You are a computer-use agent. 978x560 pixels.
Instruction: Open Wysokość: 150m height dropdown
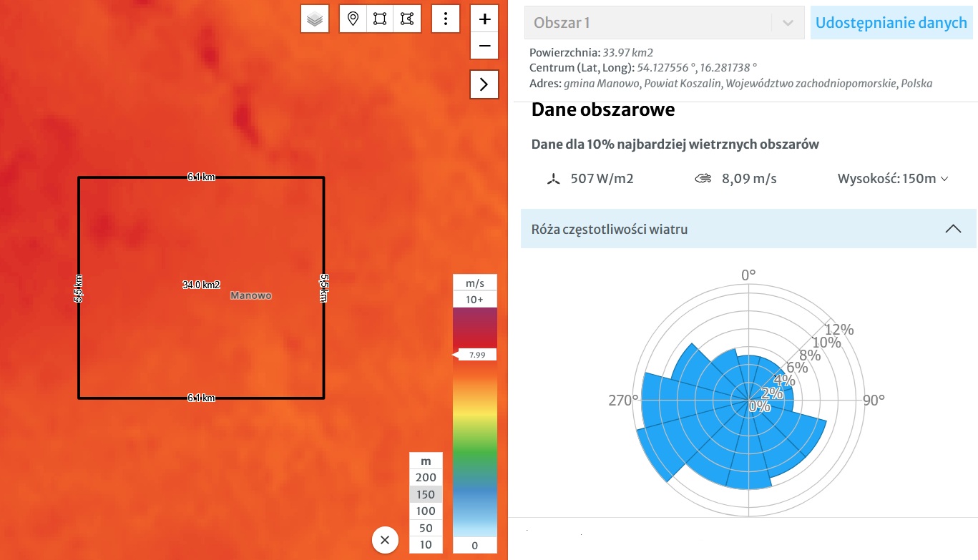pyautogui.click(x=893, y=179)
